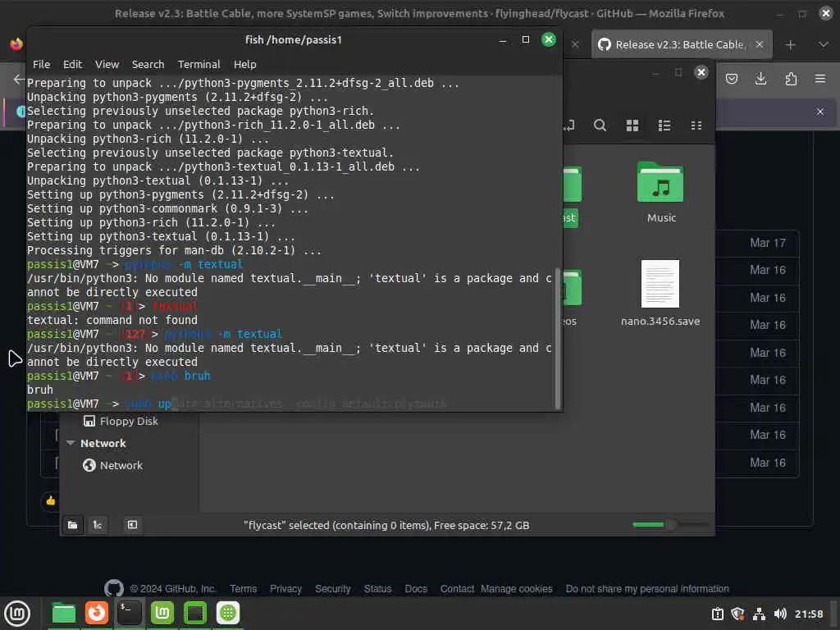Click the Privacy footer link
Screen dimensions: 840x630
285,589
